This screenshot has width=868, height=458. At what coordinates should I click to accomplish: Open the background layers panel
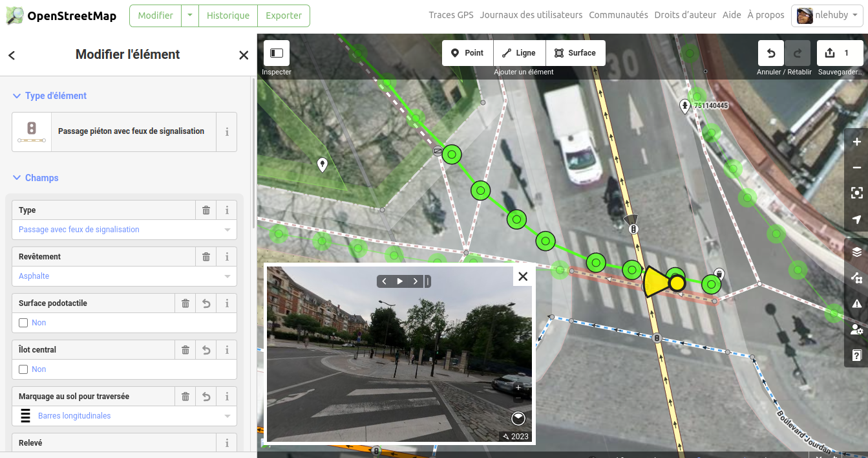pyautogui.click(x=856, y=252)
